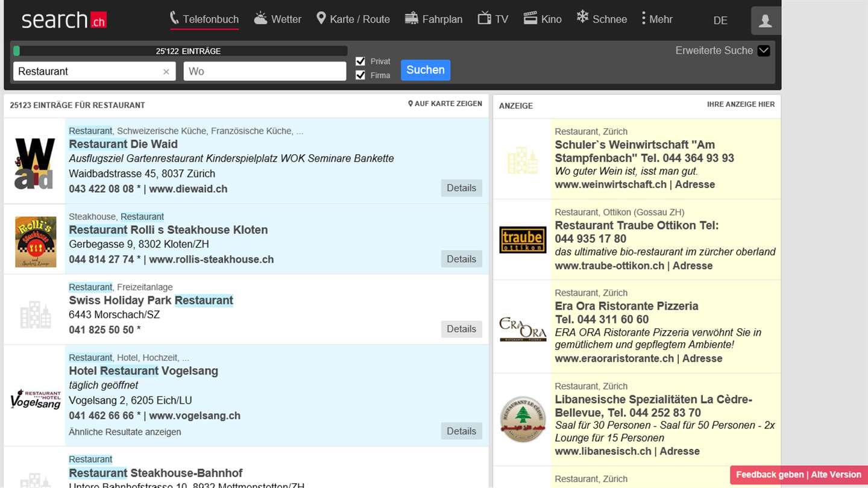Click Adresse link for Schuler's Weinwirtschaft
The height and width of the screenshot is (488, 868).
click(695, 184)
